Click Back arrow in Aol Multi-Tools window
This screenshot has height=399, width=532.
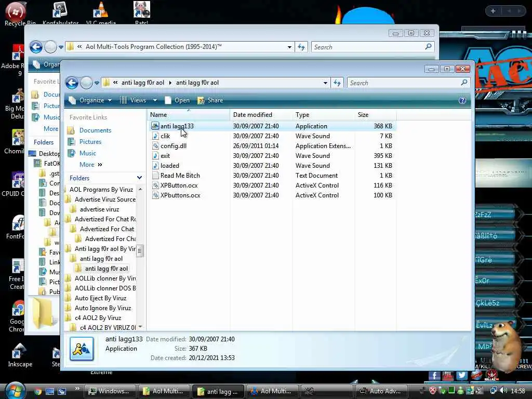pyautogui.click(x=36, y=47)
